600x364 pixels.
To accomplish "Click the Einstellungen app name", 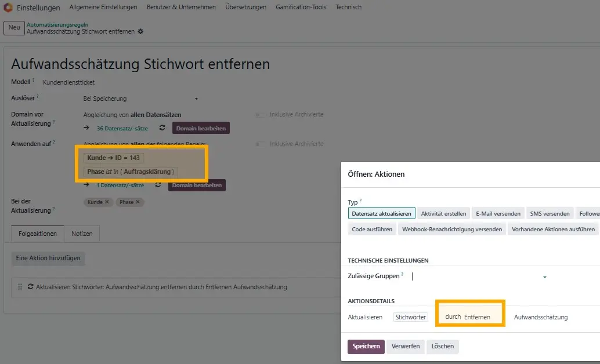I will [38, 8].
